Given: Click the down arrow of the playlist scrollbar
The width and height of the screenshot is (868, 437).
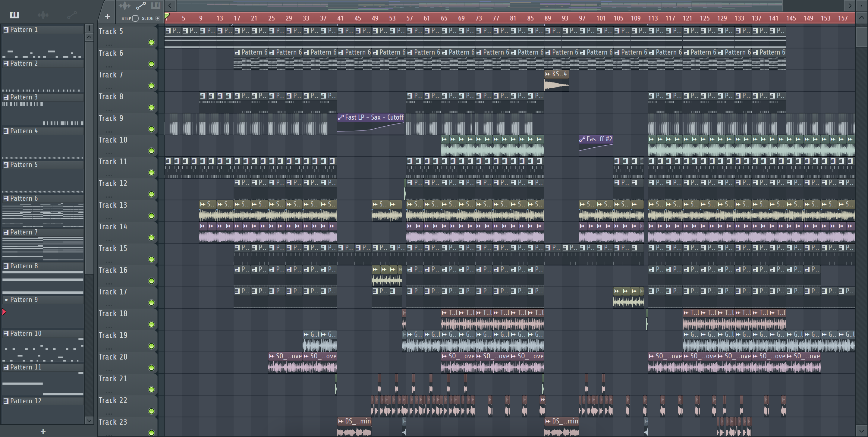Looking at the screenshot, I should click(x=862, y=430).
